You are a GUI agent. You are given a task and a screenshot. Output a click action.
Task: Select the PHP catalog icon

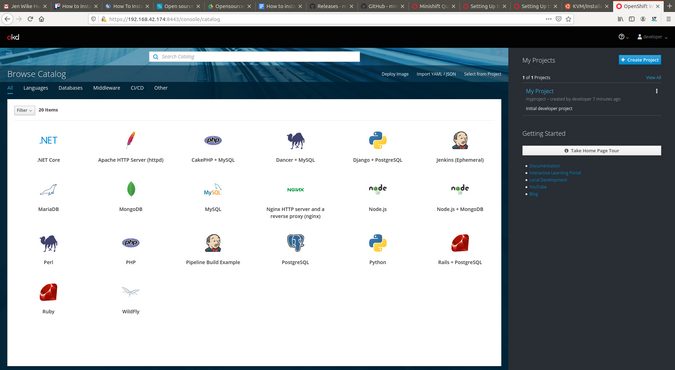[x=130, y=243]
